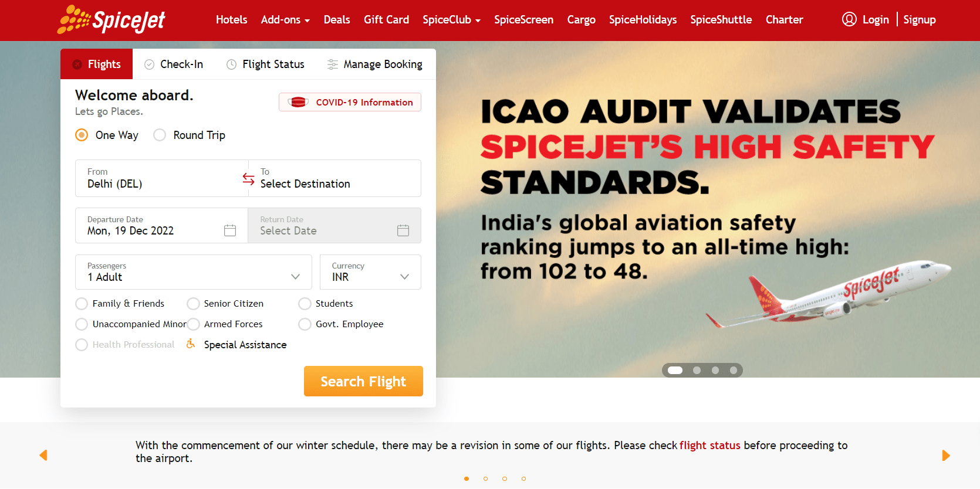Go to previous announcement with left arrow
980x489 pixels.
click(43, 456)
